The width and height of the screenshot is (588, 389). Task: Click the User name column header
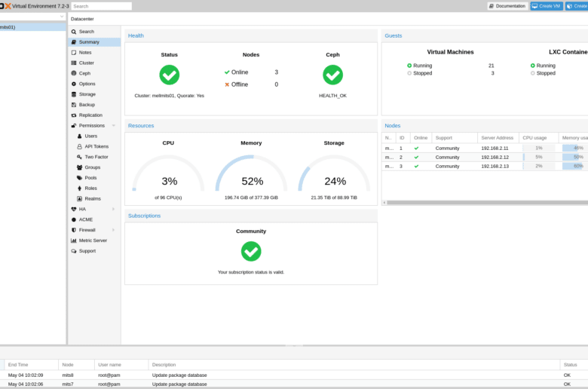click(121, 365)
